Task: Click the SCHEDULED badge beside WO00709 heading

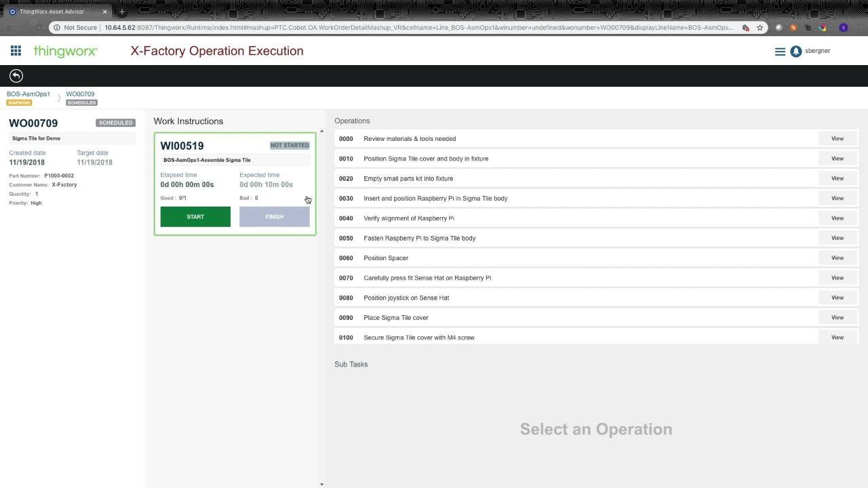Action: [x=115, y=123]
